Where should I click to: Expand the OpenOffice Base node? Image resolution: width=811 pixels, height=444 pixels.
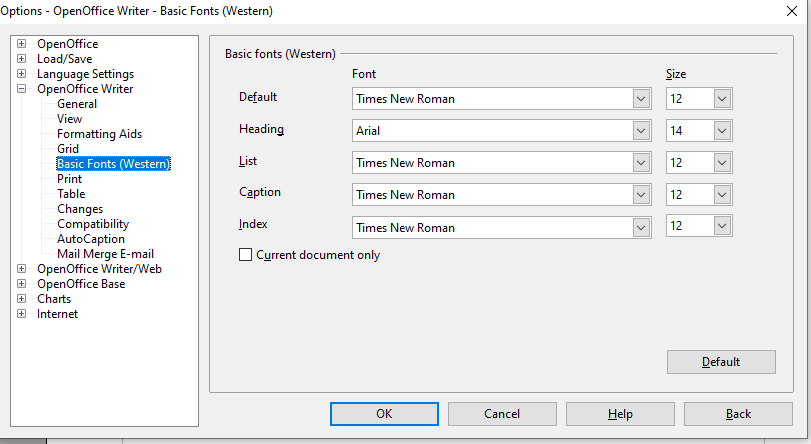[21, 284]
